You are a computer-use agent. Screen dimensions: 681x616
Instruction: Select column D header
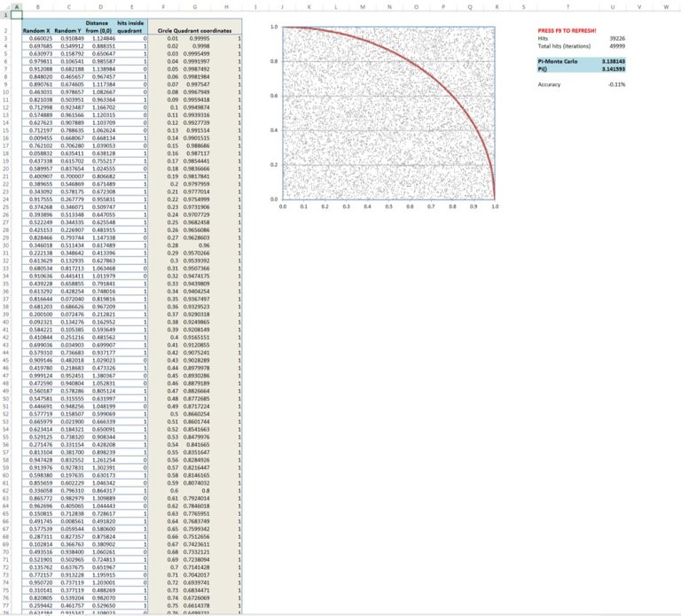(100, 7)
